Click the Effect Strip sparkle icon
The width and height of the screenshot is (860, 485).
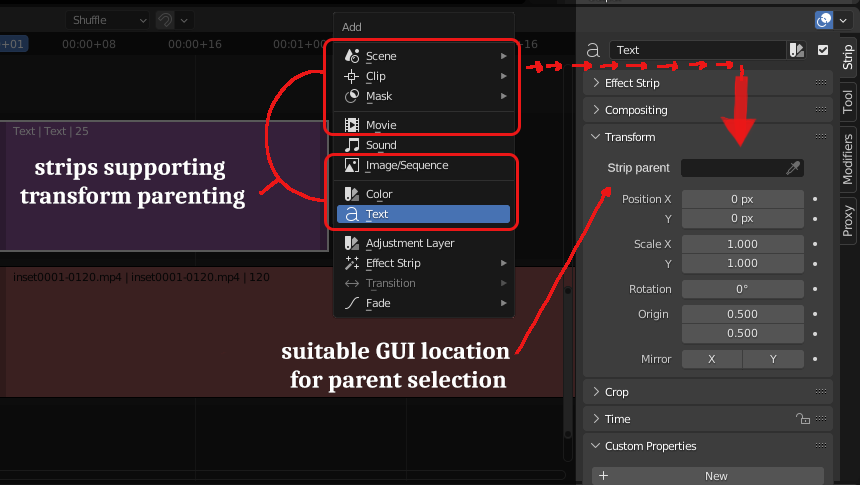(352, 263)
